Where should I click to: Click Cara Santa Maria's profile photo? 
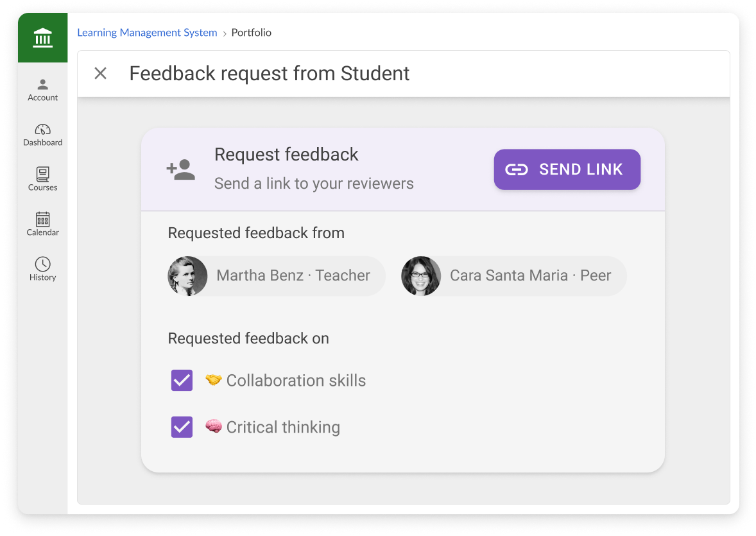point(421,276)
